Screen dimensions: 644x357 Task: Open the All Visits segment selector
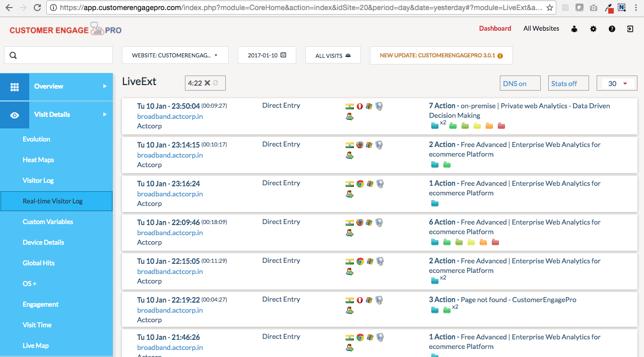click(x=333, y=55)
